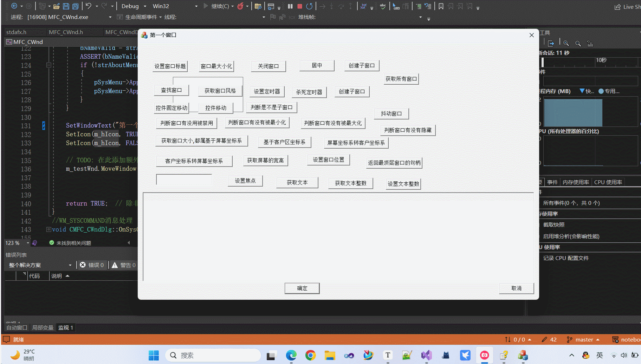Image resolution: width=641 pixels, height=364 pixels.
Task: Click the diagnostics session timeline bar
Action: tap(590, 63)
